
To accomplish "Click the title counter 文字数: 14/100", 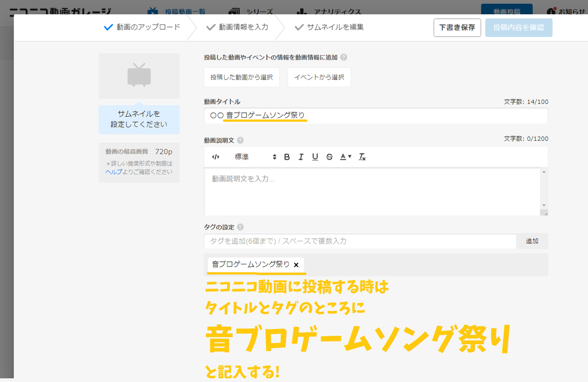I will pyautogui.click(x=526, y=102).
